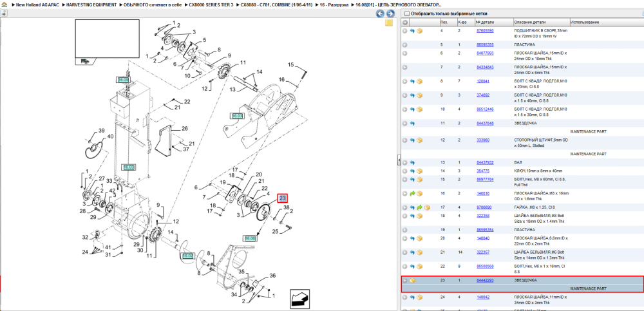The width and height of the screenshot is (644, 311).
Task: Click the add-all plus icon in table header
Action: (405, 22)
